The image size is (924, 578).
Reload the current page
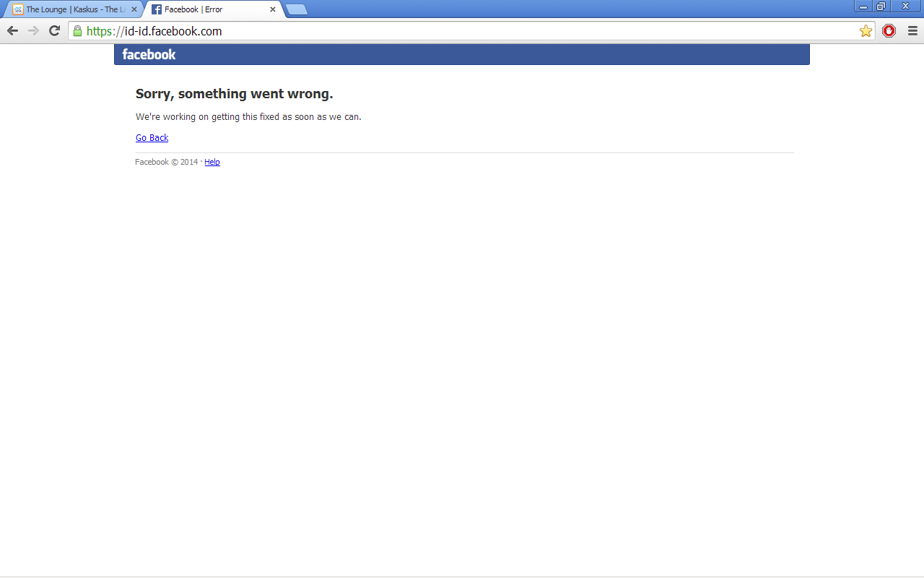(54, 31)
